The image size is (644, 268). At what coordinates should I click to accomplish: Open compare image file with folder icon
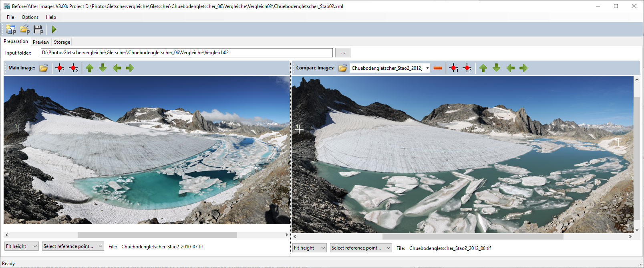coord(343,68)
